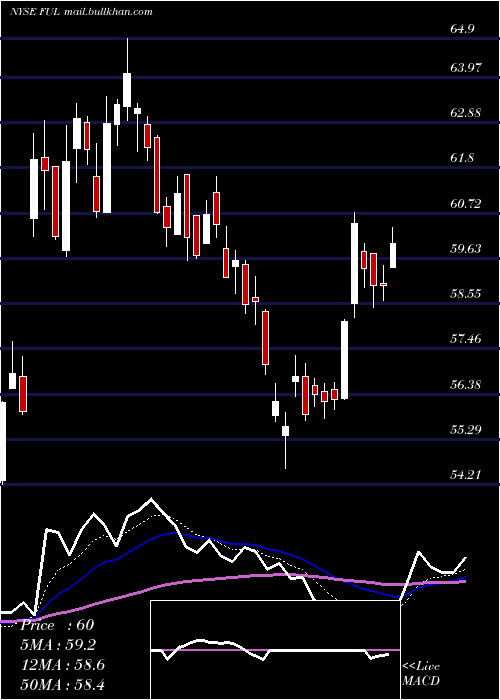Click the 12MA : 58.6 value
Screen dimensions: 500x700
(63, 665)
